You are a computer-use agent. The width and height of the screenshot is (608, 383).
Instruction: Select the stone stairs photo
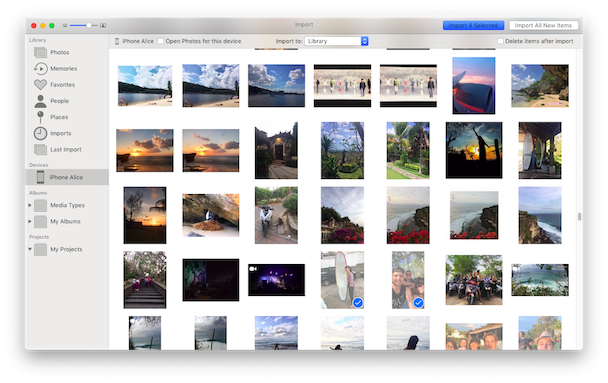(x=145, y=280)
